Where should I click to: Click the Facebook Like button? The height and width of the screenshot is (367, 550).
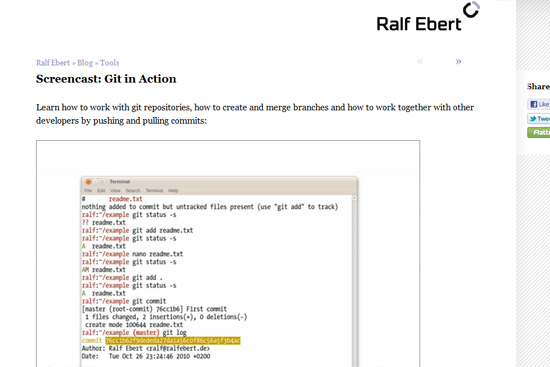[538, 104]
